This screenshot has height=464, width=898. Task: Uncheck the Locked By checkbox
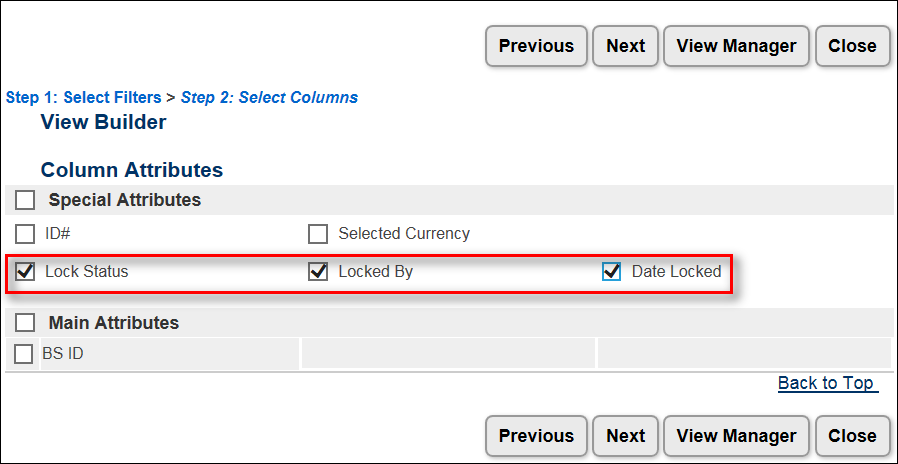click(318, 271)
